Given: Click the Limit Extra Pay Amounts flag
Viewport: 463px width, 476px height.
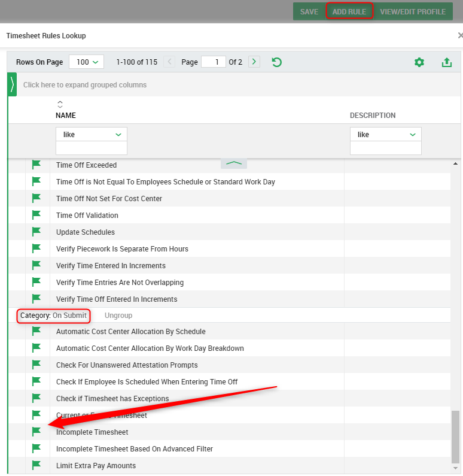Looking at the screenshot, I should coord(36,465).
